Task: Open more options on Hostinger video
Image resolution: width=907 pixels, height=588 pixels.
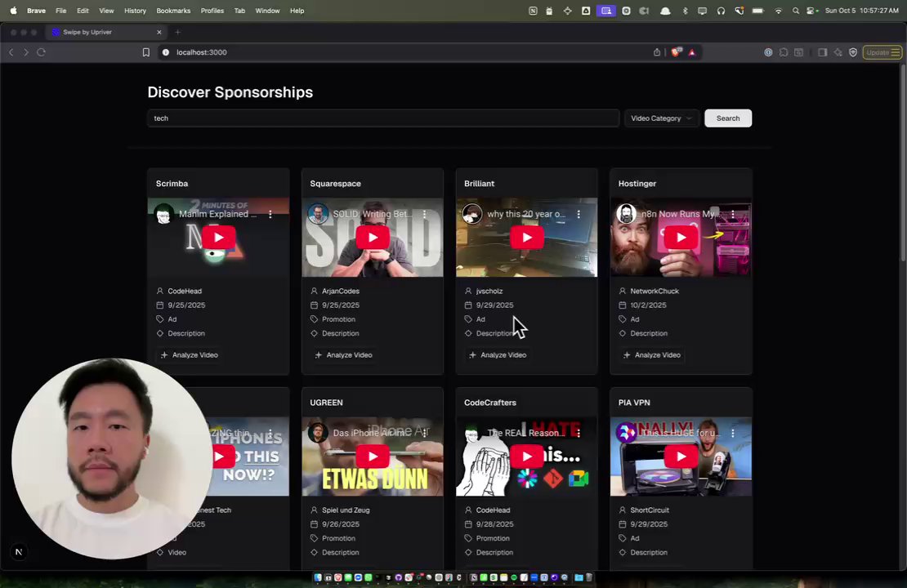Action: click(x=733, y=214)
